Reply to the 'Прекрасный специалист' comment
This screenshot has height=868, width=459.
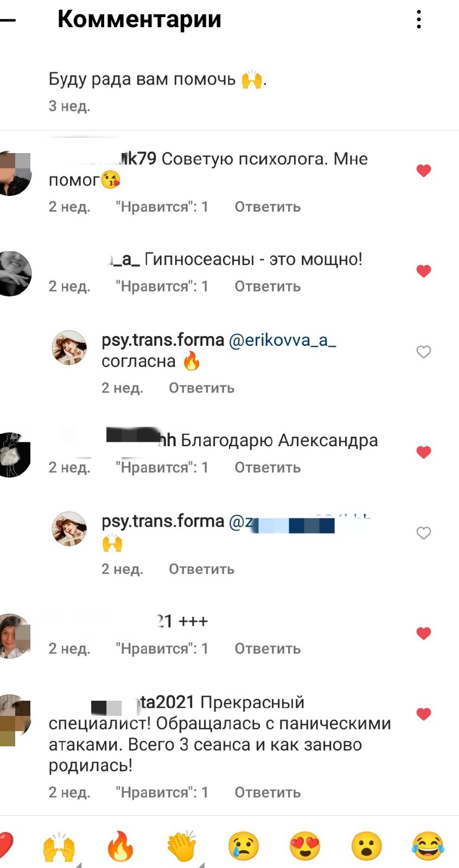267,792
